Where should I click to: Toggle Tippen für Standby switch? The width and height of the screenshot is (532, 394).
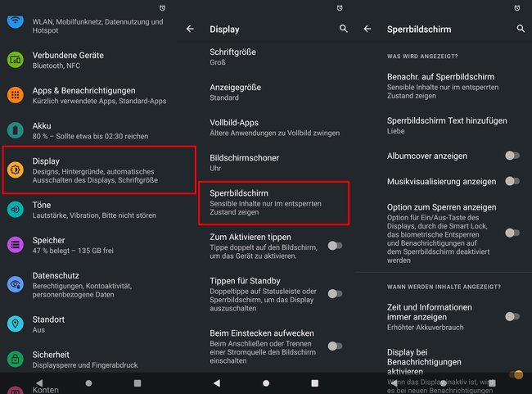[336, 294]
